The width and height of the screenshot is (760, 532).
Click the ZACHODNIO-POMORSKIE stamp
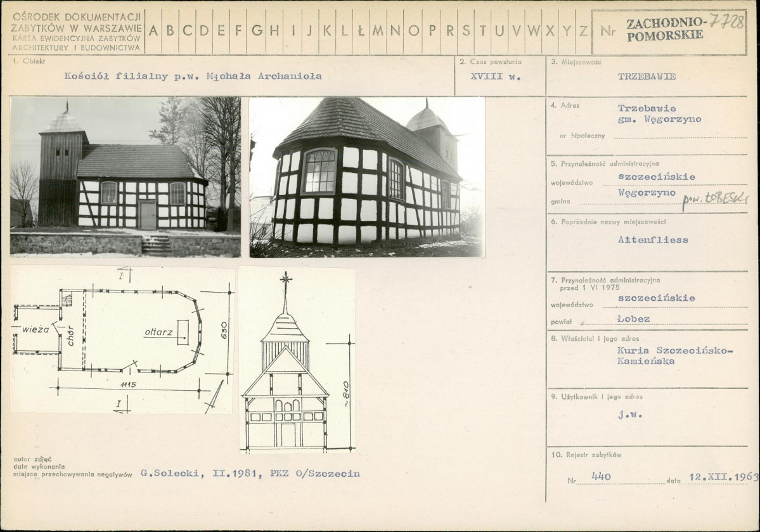[x=664, y=29]
